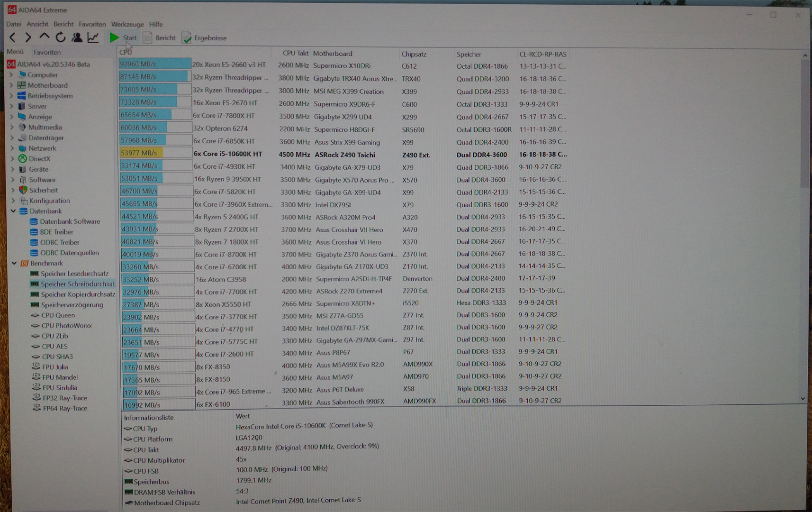Screen dimensions: 812x512
Task: Open BDE Treiber item
Action: [x=56, y=232]
